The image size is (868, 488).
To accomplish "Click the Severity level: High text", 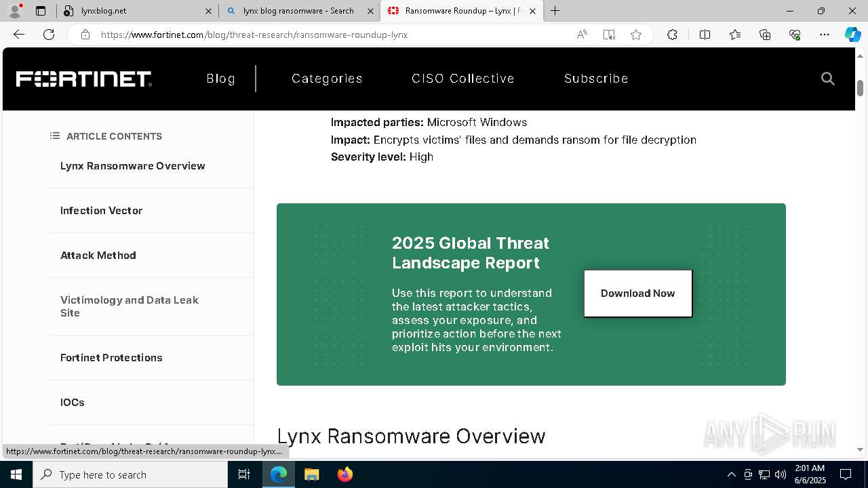I will click(382, 157).
